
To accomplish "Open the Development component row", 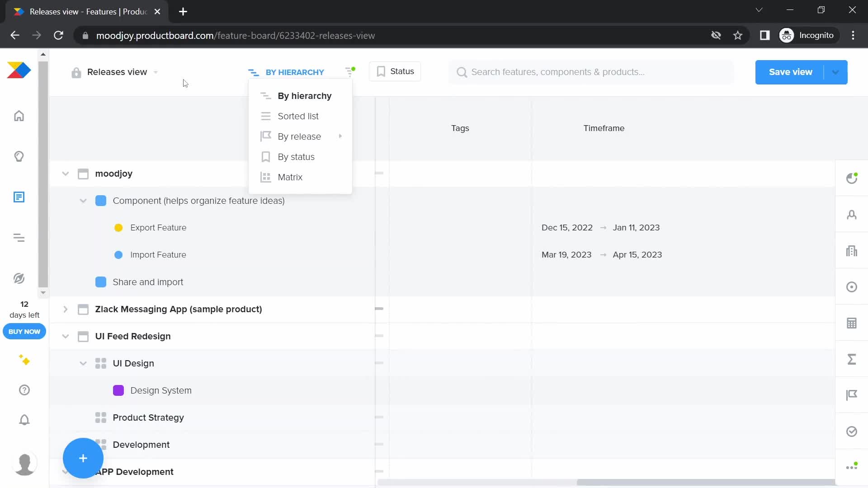I will tap(141, 445).
